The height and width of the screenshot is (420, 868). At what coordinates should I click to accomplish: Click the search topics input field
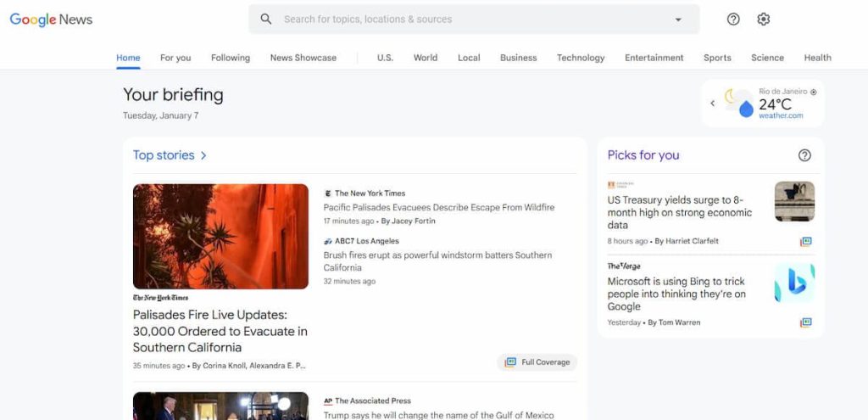[474, 20]
